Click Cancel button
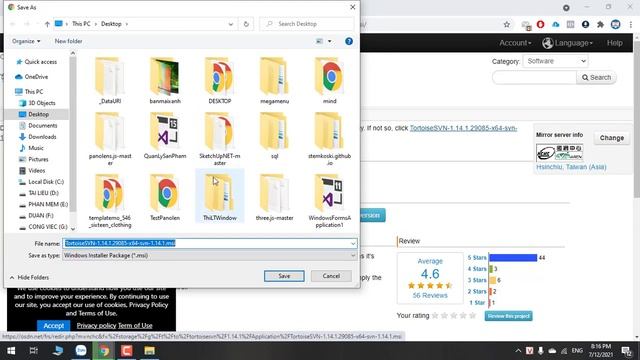640x360 pixels. point(331,276)
